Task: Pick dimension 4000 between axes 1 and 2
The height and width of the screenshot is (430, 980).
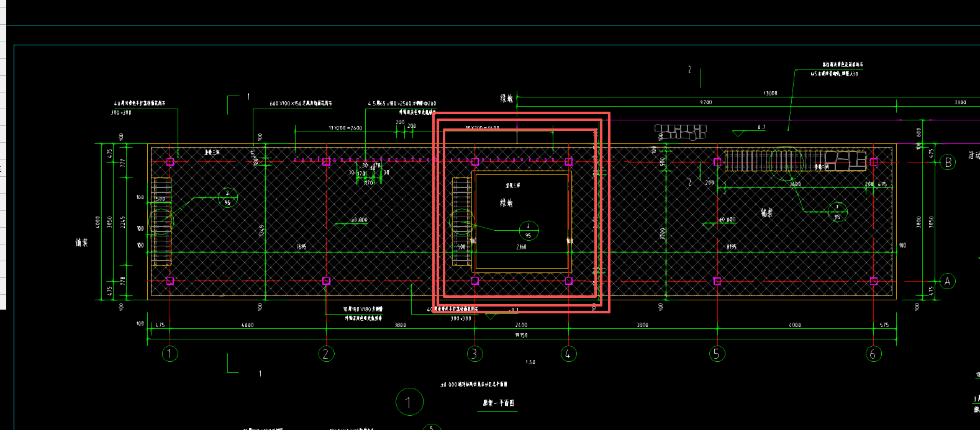Action: (x=247, y=325)
